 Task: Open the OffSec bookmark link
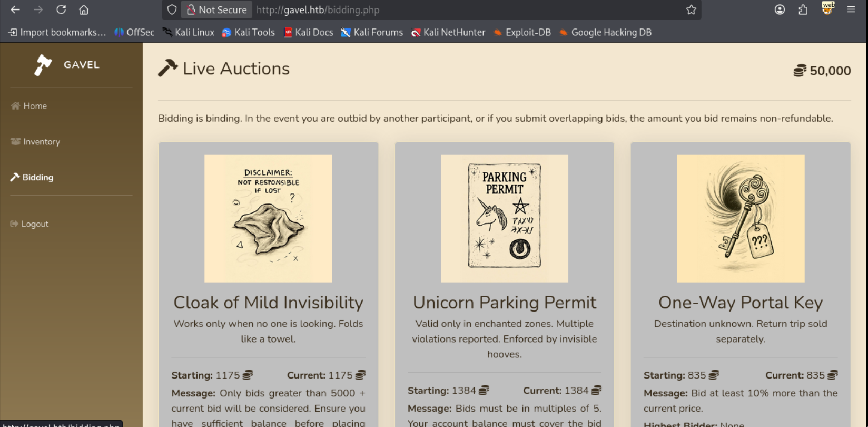(x=134, y=32)
